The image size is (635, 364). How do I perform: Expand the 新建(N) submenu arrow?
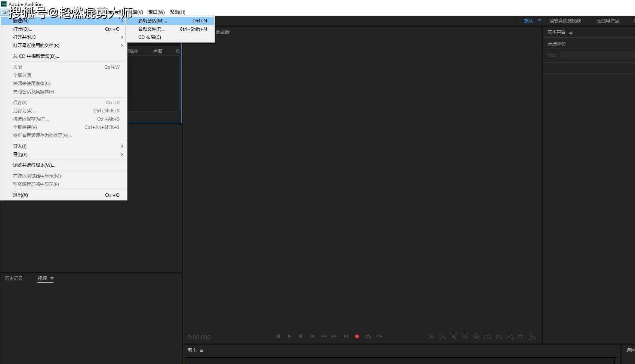pos(122,21)
